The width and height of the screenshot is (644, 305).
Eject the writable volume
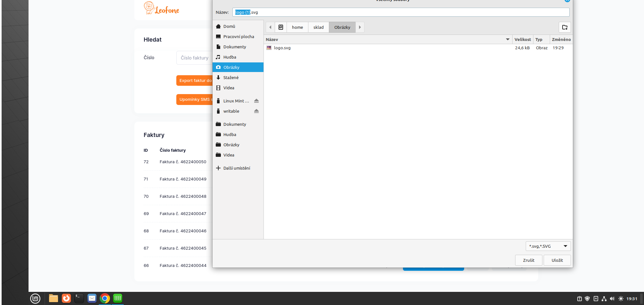pos(256,111)
